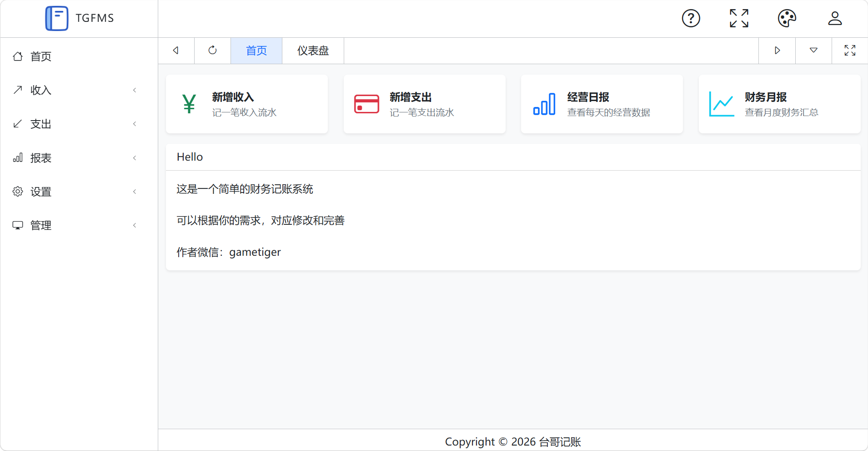Expand the 报表 sidebar menu chevron

135,158
